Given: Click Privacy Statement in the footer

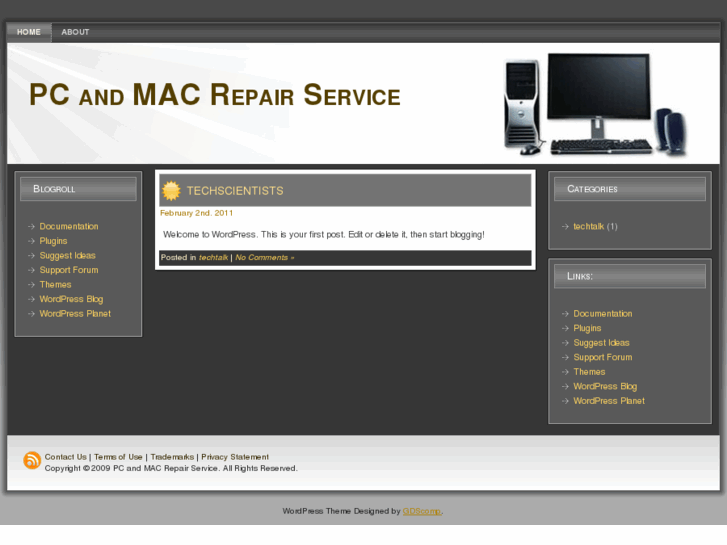Looking at the screenshot, I should 235,457.
